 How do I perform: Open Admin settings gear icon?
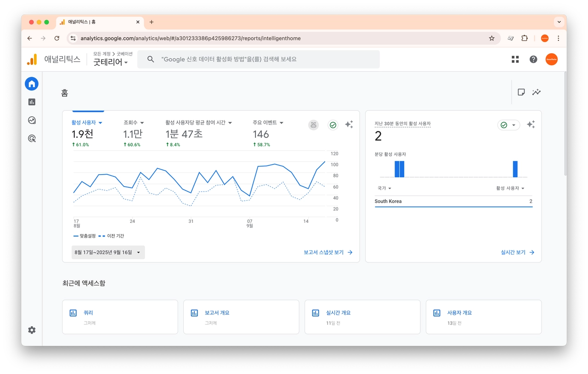pyautogui.click(x=32, y=330)
